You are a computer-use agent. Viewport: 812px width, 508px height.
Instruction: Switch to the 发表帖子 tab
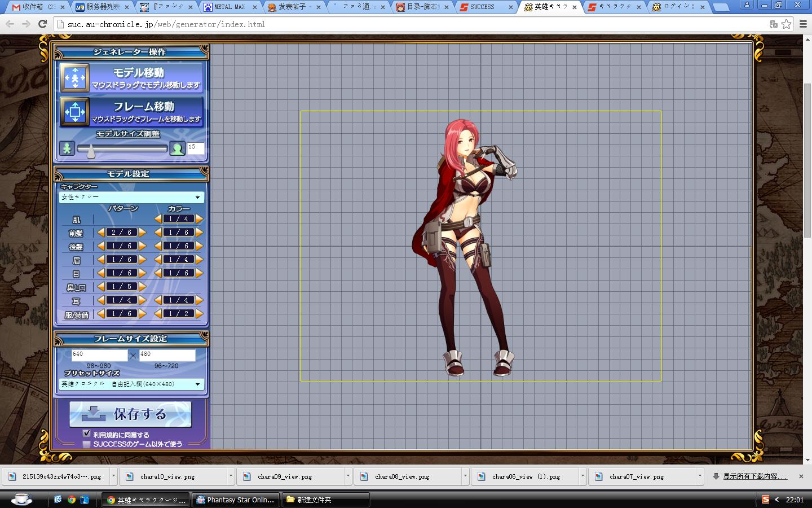[x=293, y=7]
